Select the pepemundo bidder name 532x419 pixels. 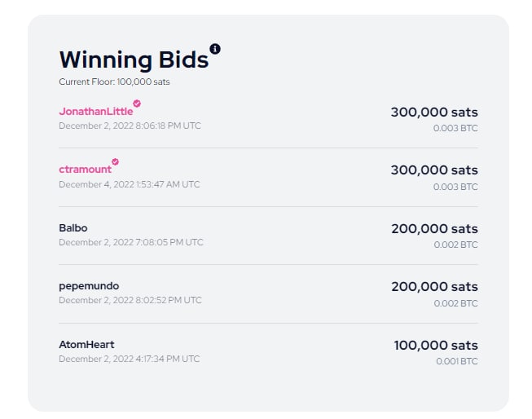pos(89,286)
